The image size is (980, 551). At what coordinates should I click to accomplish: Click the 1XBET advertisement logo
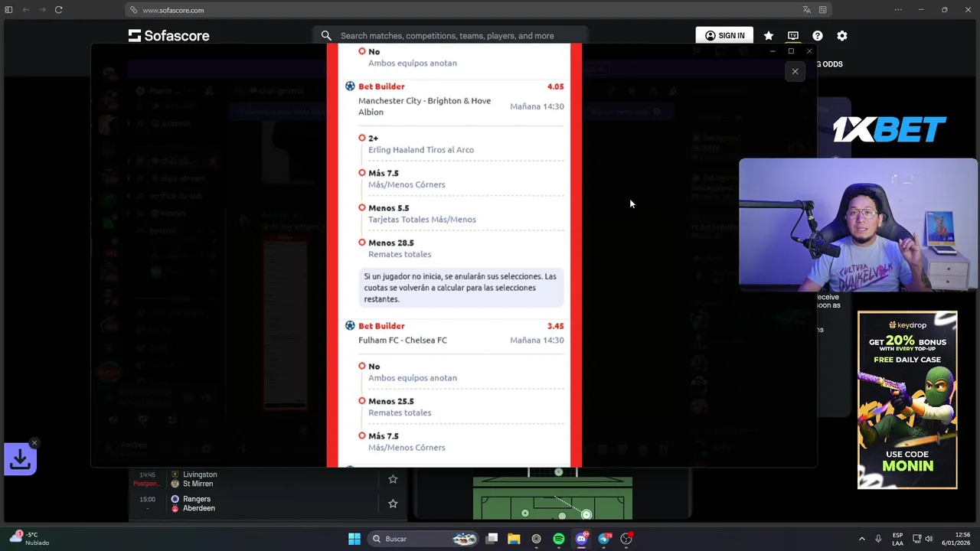[x=890, y=129]
